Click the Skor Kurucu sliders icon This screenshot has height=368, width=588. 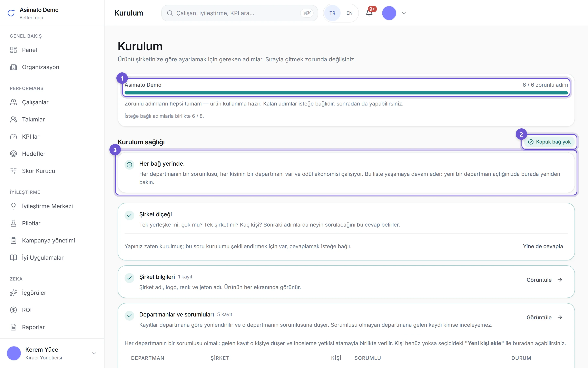point(13,171)
